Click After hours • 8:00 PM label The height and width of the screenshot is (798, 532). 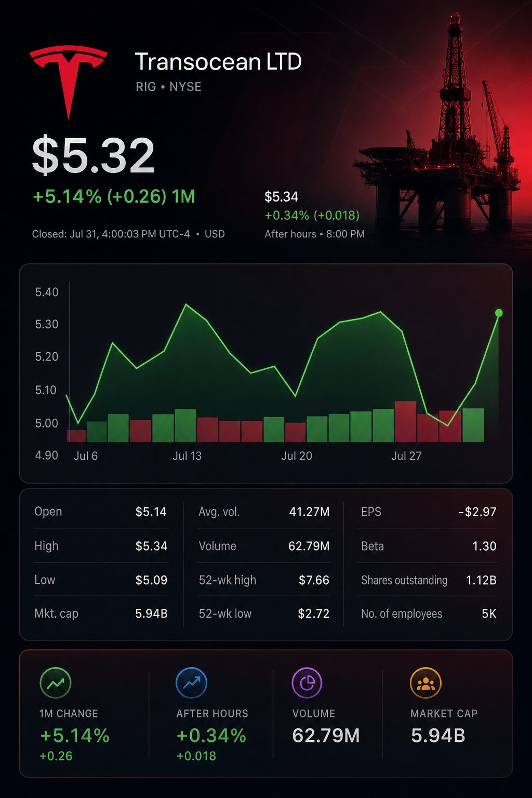tap(315, 234)
